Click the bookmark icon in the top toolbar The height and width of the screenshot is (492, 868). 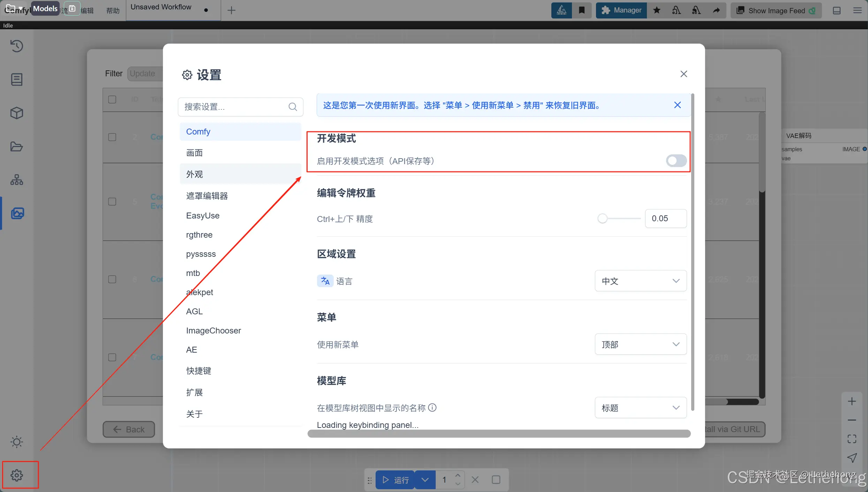pos(581,10)
